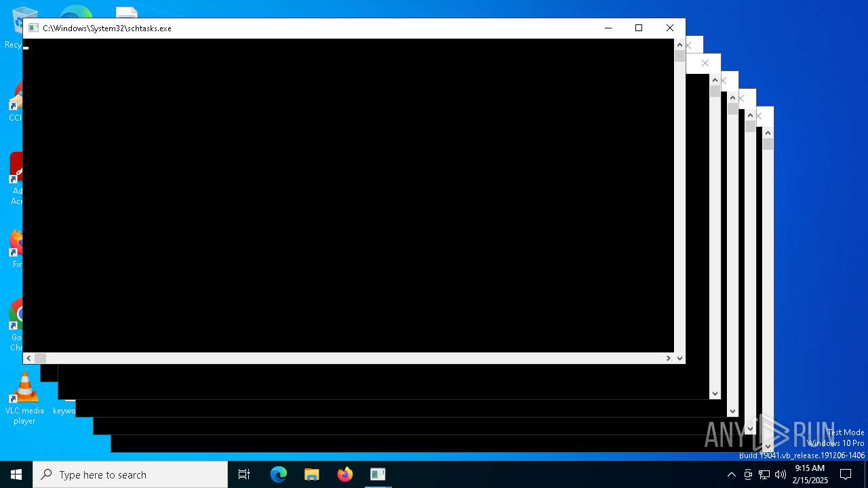
Task: Open the notification center icon
Action: coord(846,474)
